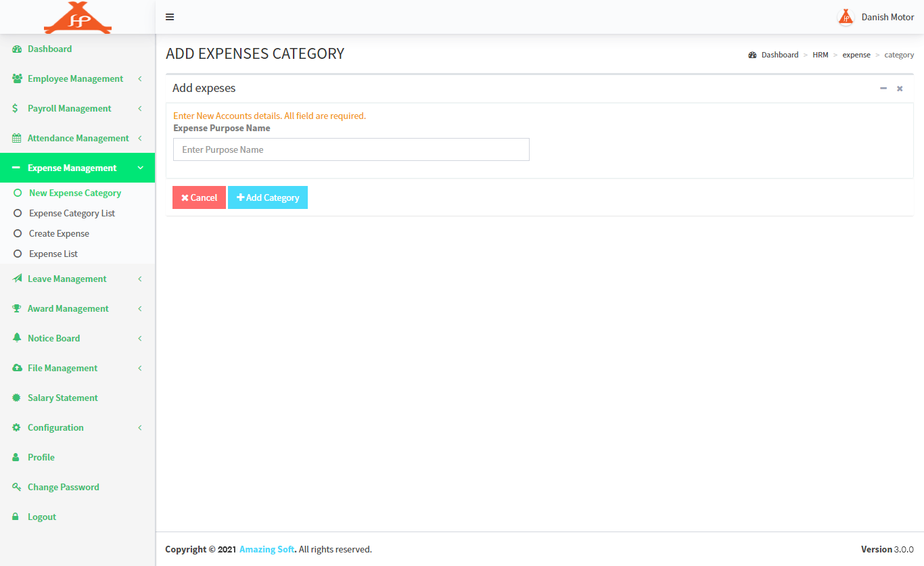The width and height of the screenshot is (924, 566).
Task: Expand the Employee Management submenu arrow
Action: tap(140, 79)
